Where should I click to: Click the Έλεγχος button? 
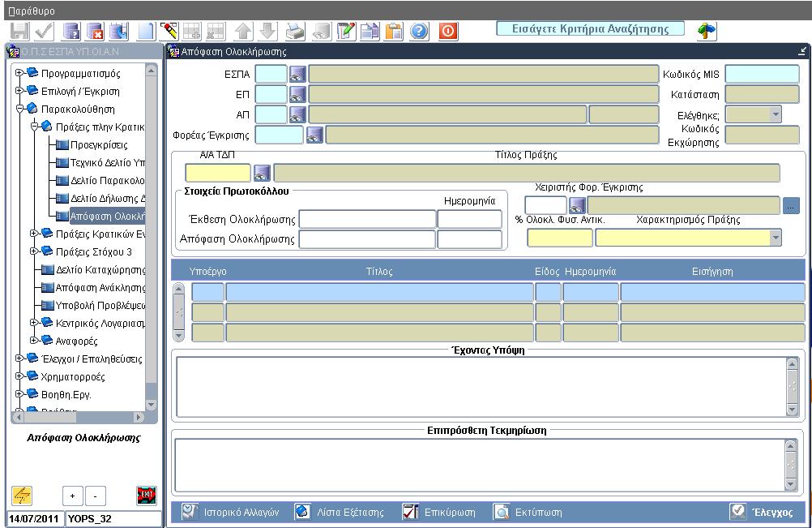pos(761,512)
